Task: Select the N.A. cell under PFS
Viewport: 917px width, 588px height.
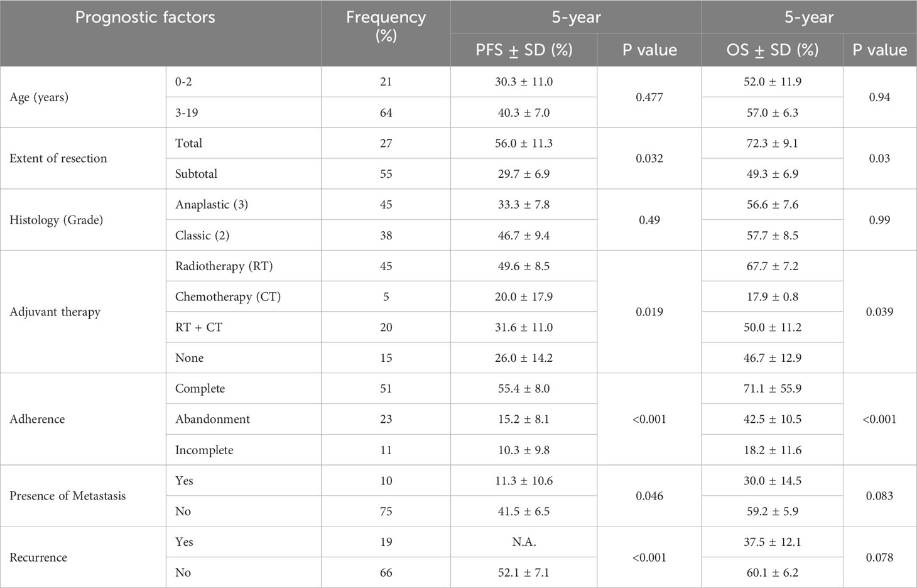Action: coord(524,542)
